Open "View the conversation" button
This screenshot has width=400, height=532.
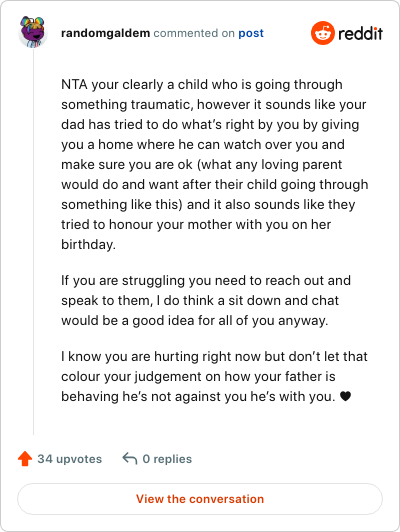[200, 499]
